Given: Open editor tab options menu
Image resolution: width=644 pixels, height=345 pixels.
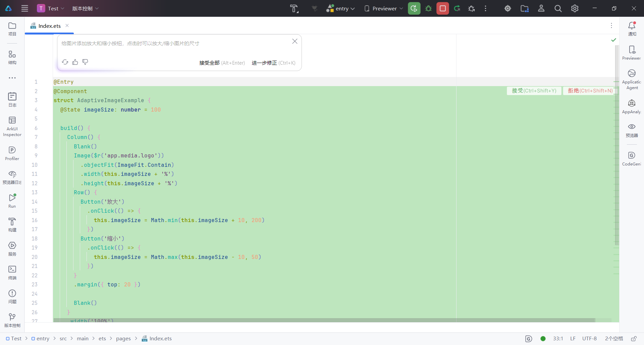Looking at the screenshot, I should click(611, 25).
